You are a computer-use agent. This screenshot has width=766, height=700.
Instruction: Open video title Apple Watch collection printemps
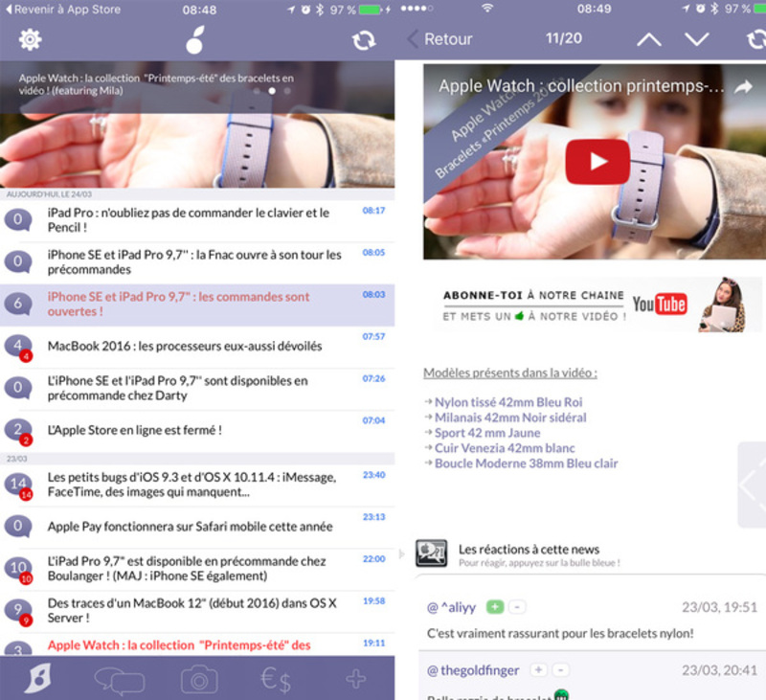pos(581,86)
